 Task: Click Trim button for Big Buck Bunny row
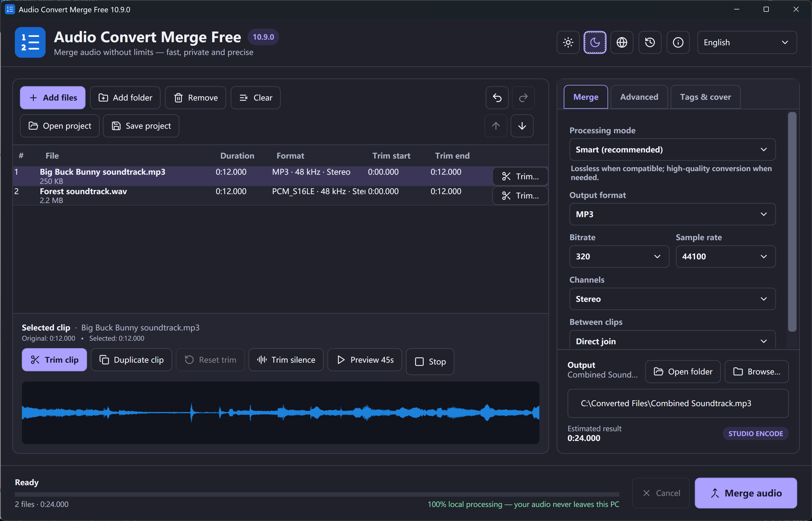click(x=520, y=176)
